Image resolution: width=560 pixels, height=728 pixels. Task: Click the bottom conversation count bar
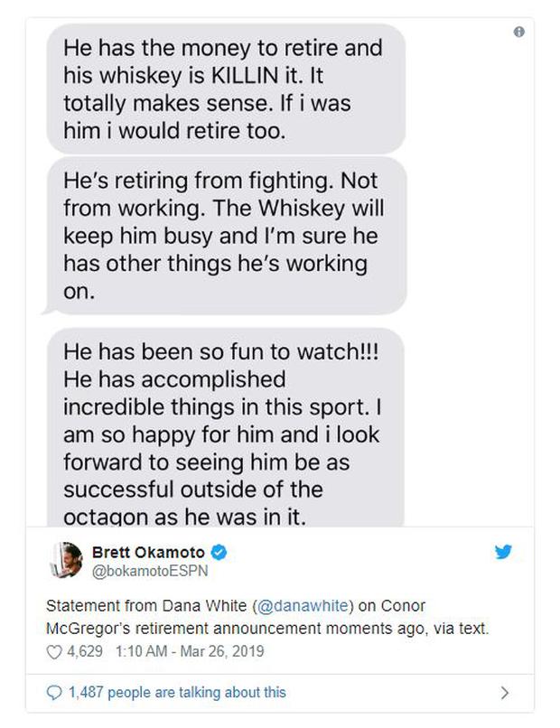pos(271,692)
